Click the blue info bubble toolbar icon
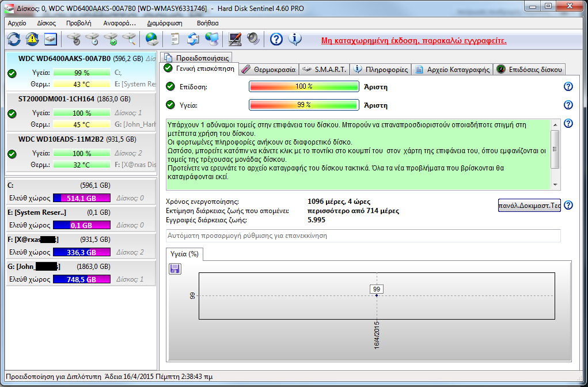588x387 pixels. coord(295,39)
